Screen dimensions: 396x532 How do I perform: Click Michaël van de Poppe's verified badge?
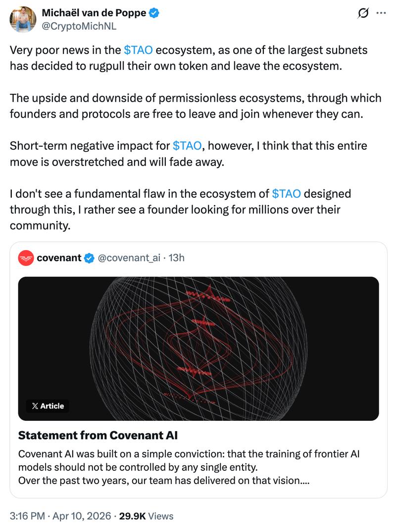(x=153, y=13)
